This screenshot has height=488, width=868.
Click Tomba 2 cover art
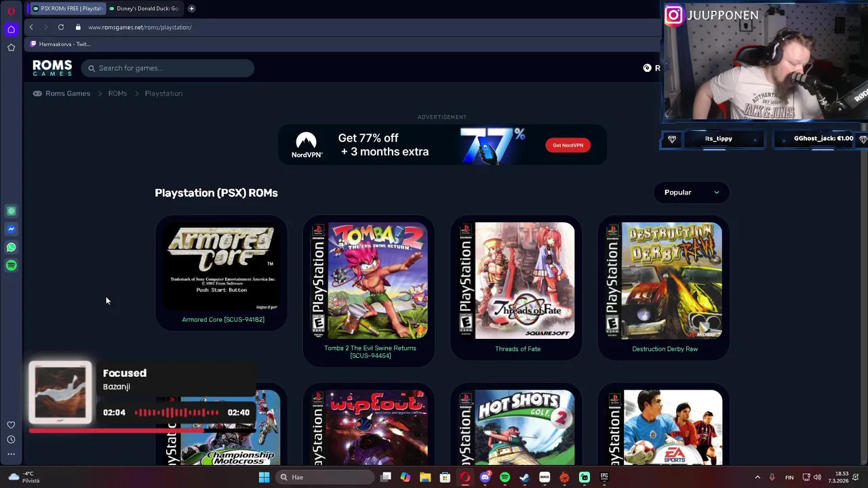pos(370,281)
